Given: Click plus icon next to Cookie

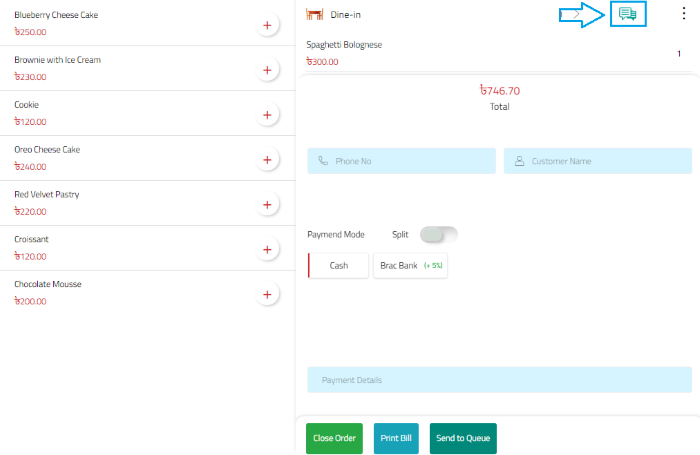Looking at the screenshot, I should 267,116.
